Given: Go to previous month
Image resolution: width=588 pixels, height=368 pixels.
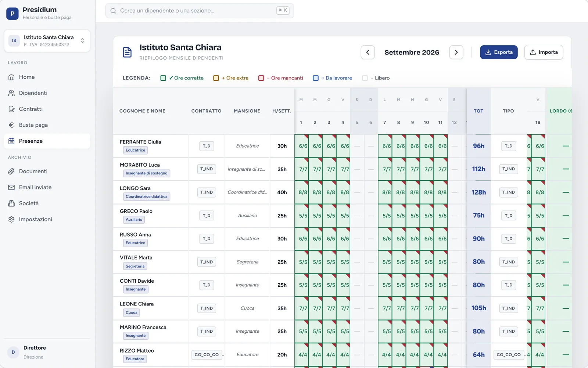Looking at the screenshot, I should coord(368,52).
